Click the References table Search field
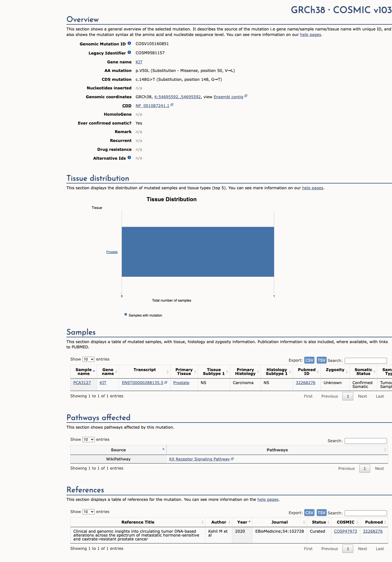Viewport: 392px width, 562px height. click(x=366, y=513)
